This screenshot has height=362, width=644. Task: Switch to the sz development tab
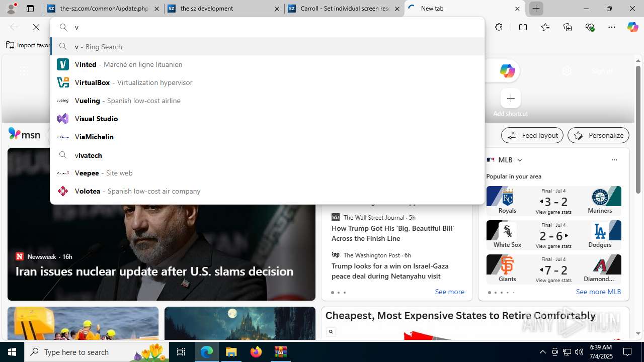[x=224, y=9]
